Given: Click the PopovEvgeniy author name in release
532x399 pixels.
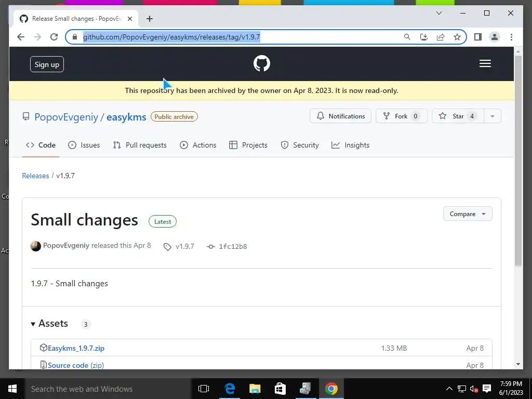Looking at the screenshot, I should [66, 246].
